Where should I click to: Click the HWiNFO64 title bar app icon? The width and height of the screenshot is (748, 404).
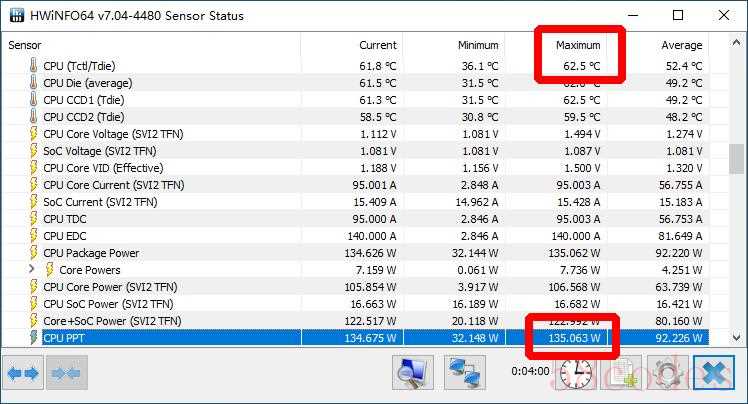click(17, 15)
